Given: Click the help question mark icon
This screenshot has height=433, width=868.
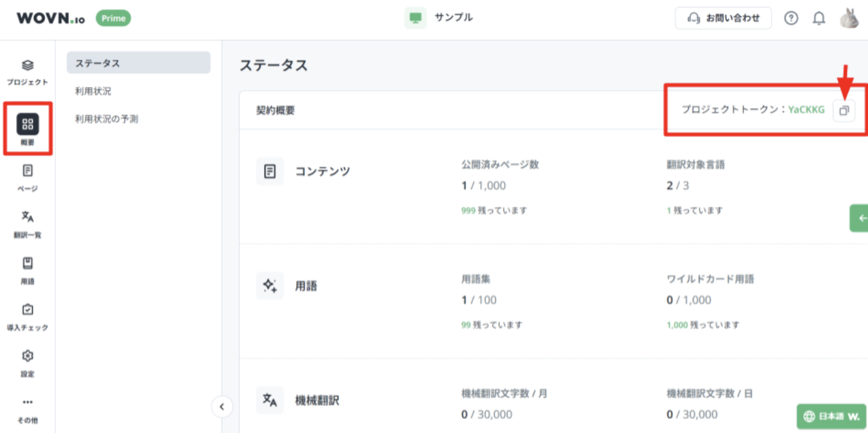Looking at the screenshot, I should point(792,19).
